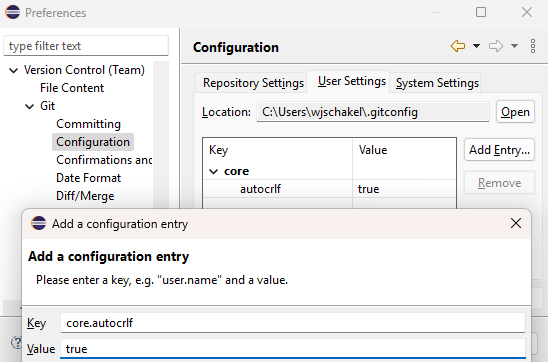Open the three-dot view menu

pyautogui.click(x=533, y=46)
